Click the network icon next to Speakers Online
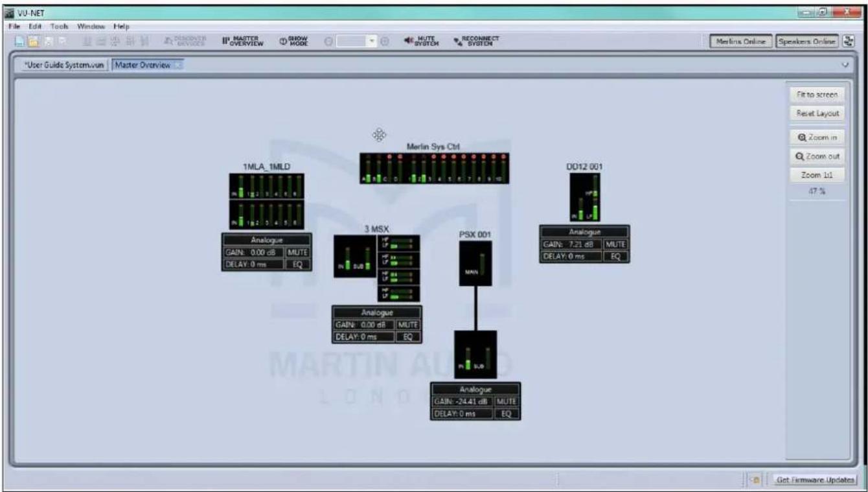The width and height of the screenshot is (868, 492). [848, 41]
